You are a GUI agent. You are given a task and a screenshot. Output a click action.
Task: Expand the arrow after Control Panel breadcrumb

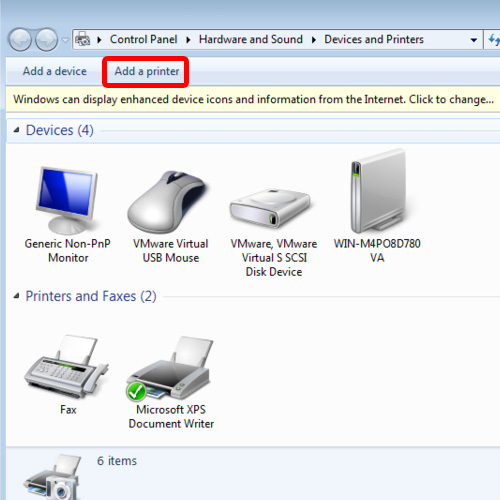click(x=188, y=40)
